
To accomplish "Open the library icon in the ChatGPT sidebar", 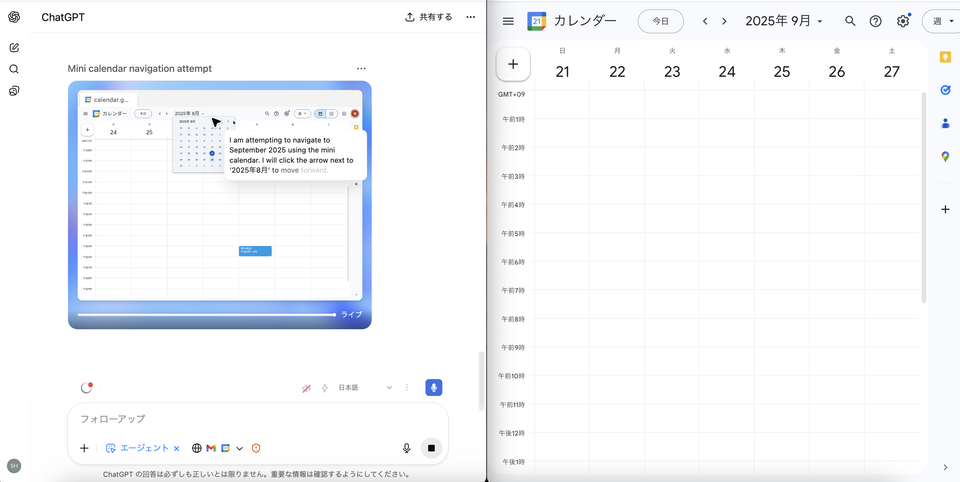I will pyautogui.click(x=14, y=91).
